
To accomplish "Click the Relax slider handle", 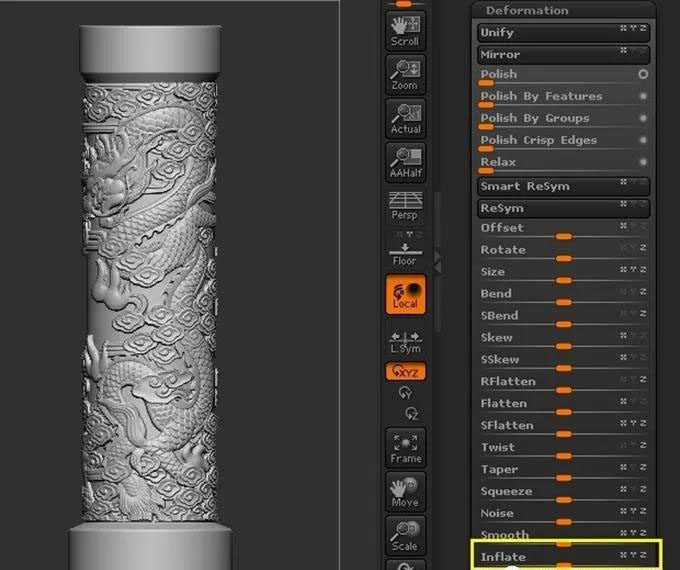I will (486, 170).
